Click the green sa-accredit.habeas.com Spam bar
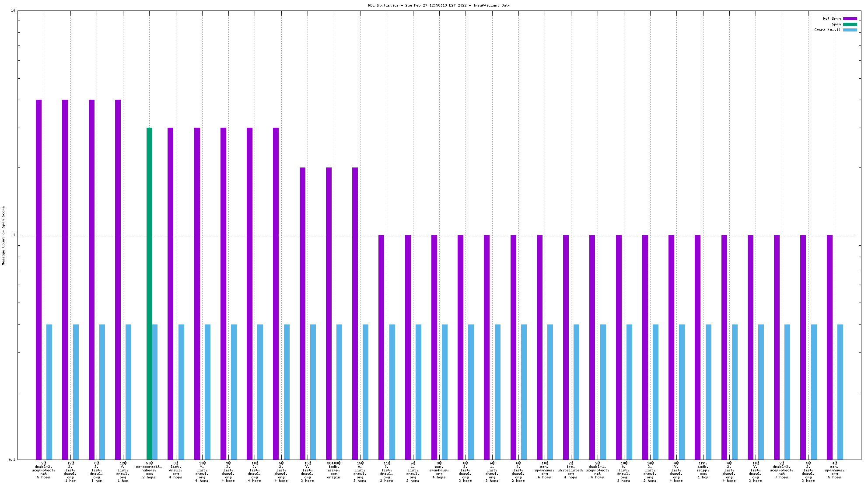Image resolution: width=868 pixels, height=488 pixels. [x=149, y=293]
